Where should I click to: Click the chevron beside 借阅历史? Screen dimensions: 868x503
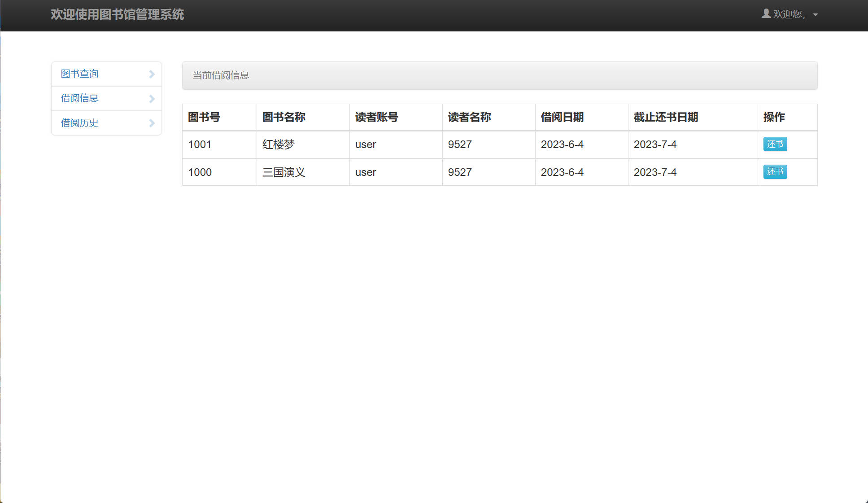[x=152, y=123]
